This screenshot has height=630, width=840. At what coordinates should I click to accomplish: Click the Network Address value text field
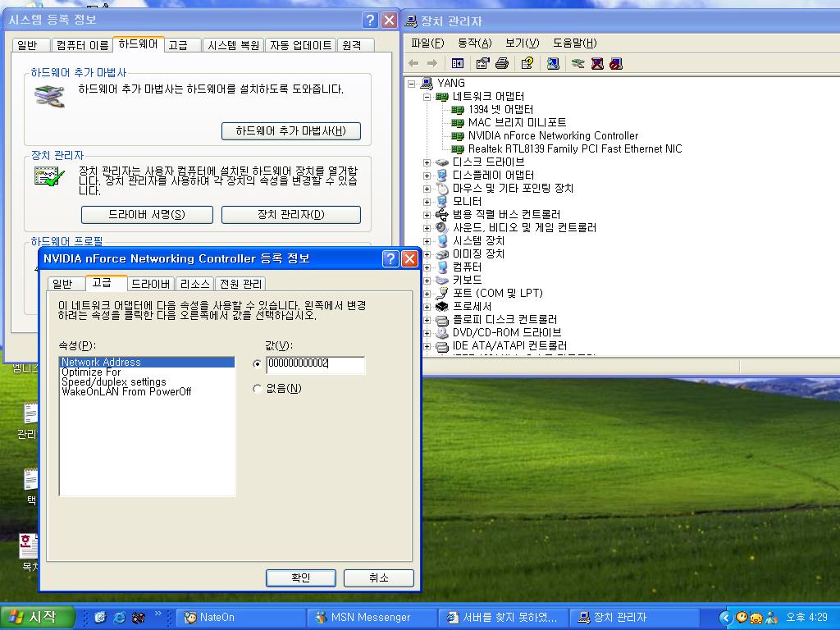tap(315, 363)
